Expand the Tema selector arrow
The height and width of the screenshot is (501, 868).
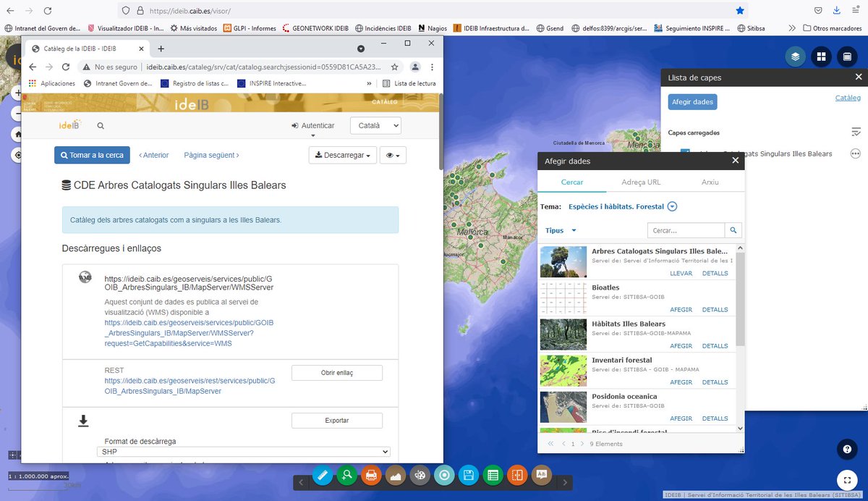672,206
